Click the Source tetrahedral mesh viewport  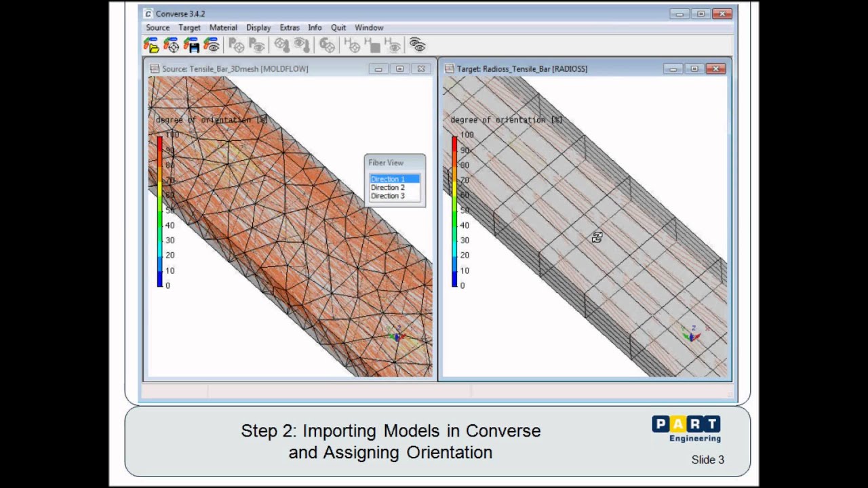click(x=290, y=226)
